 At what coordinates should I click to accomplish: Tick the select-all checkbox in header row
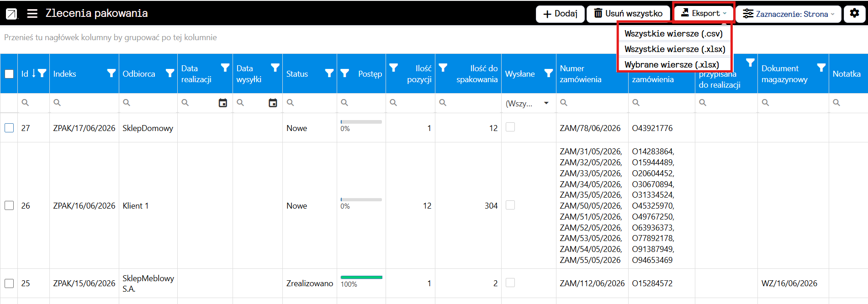(x=9, y=74)
